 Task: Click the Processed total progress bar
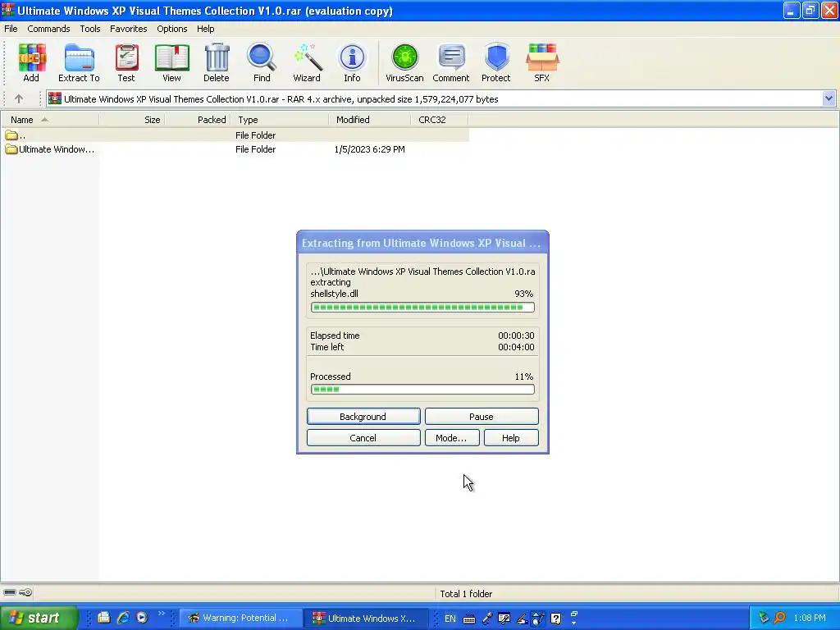coord(422,389)
